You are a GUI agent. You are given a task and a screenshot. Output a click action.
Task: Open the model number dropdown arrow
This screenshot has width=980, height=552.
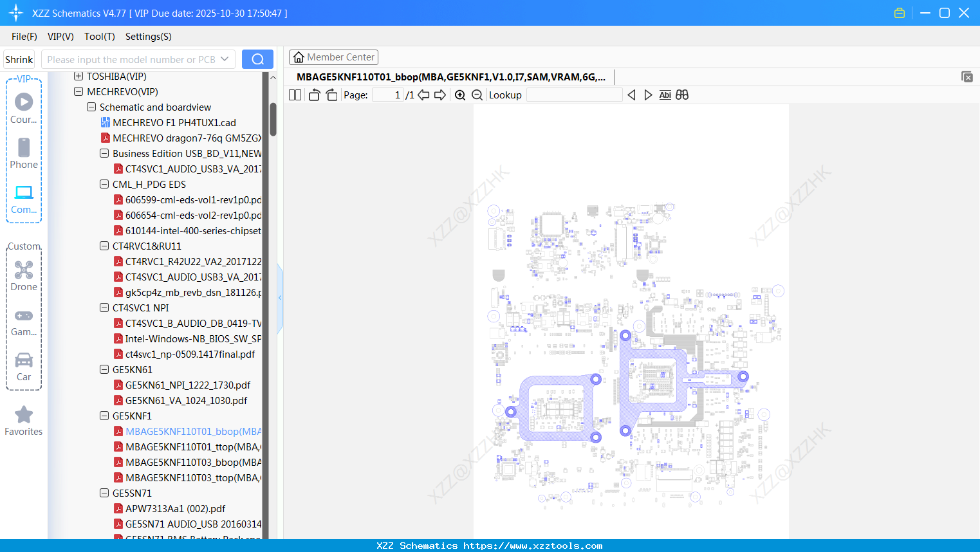(225, 59)
